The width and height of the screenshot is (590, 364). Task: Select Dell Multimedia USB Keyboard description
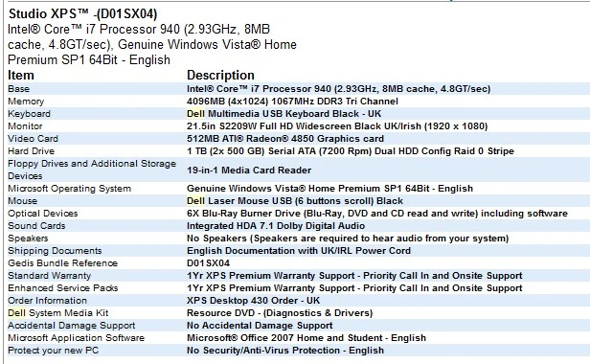284,114
